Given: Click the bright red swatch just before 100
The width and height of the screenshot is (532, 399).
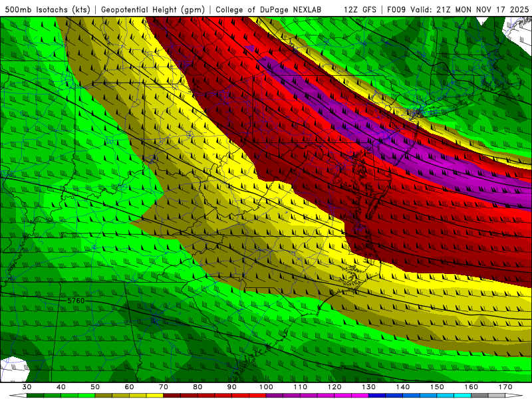Looking at the screenshot, I should click(257, 395).
